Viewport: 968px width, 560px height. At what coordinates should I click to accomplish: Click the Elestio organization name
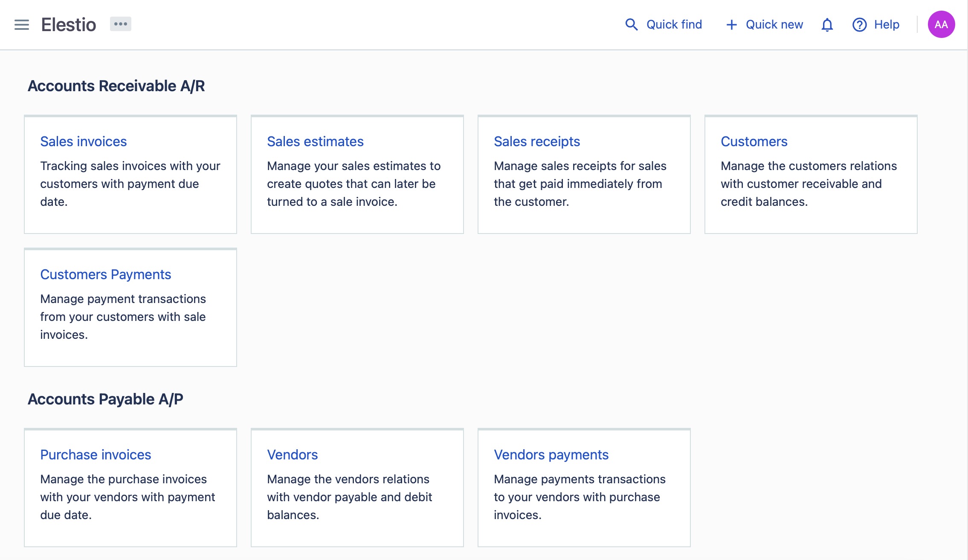tap(69, 25)
